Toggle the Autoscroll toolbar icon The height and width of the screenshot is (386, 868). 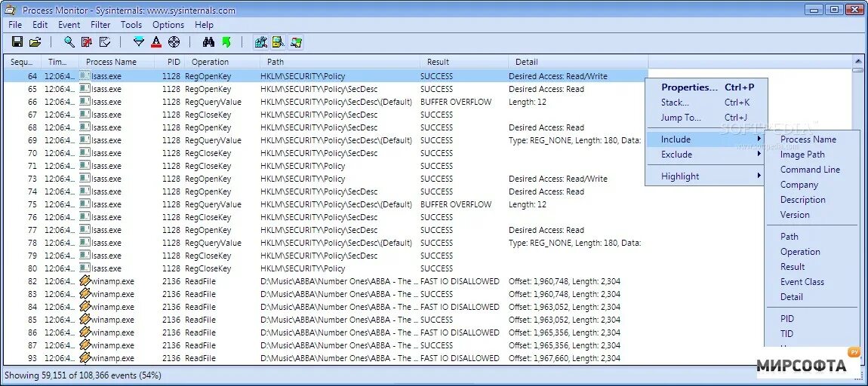point(86,41)
